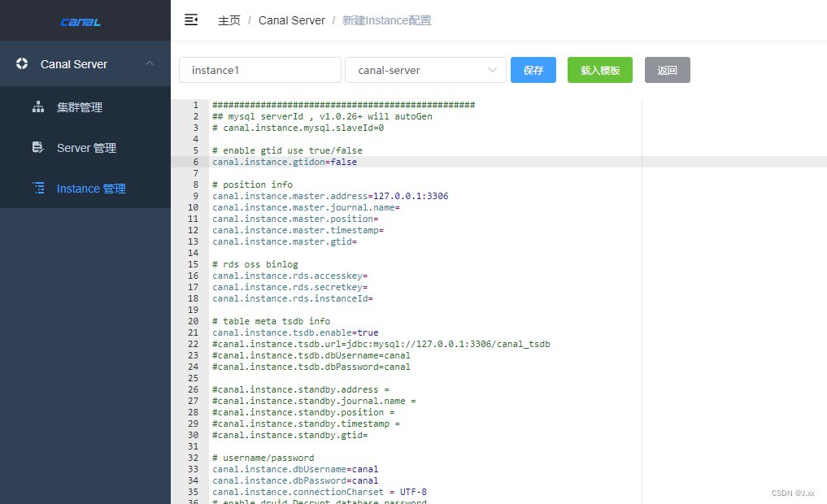The height and width of the screenshot is (504, 827).
Task: Click the tsdb.url jdbc line
Action: (381, 344)
